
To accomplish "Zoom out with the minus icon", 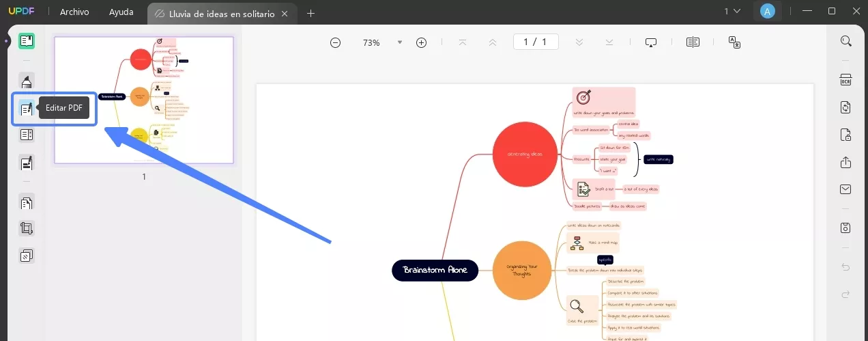I will pos(335,42).
